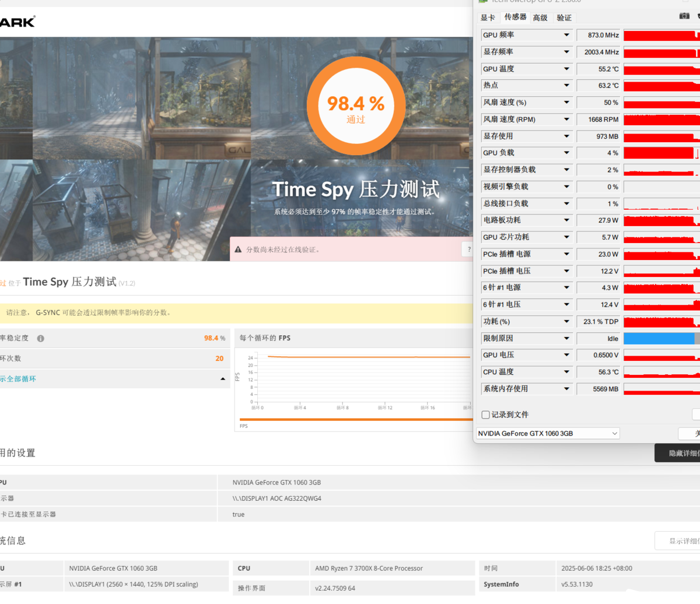
Task: Collapse the 示全部循环 expander arrow
Action: (x=222, y=379)
